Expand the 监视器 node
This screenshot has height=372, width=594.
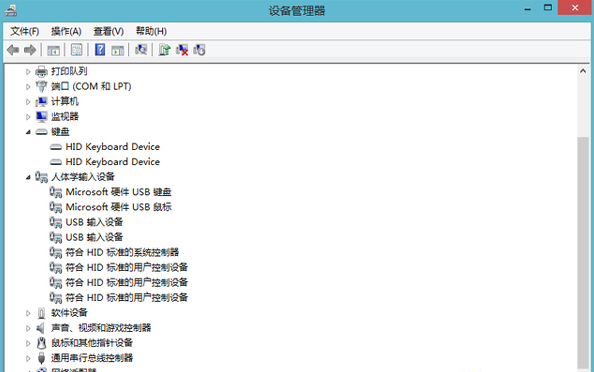[28, 117]
